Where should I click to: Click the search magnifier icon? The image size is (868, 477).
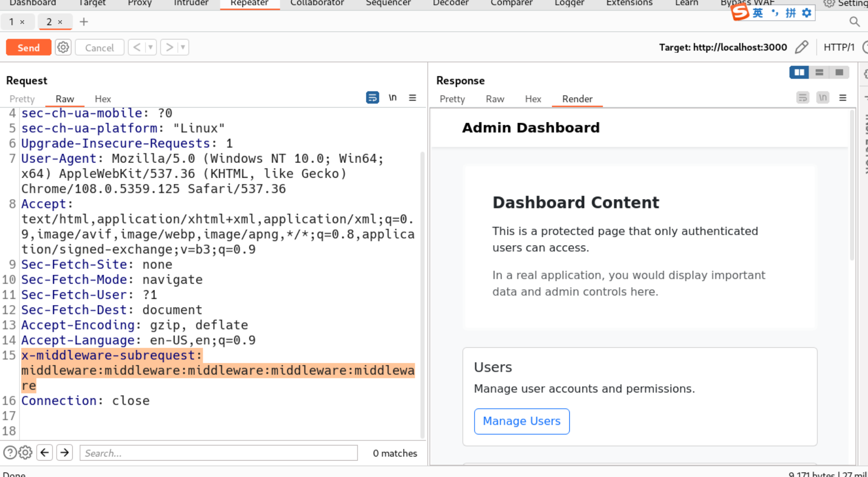pos(854,22)
